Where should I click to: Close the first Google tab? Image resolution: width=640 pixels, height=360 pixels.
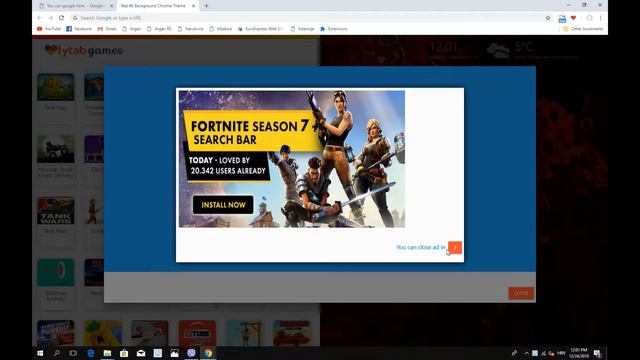(x=111, y=6)
